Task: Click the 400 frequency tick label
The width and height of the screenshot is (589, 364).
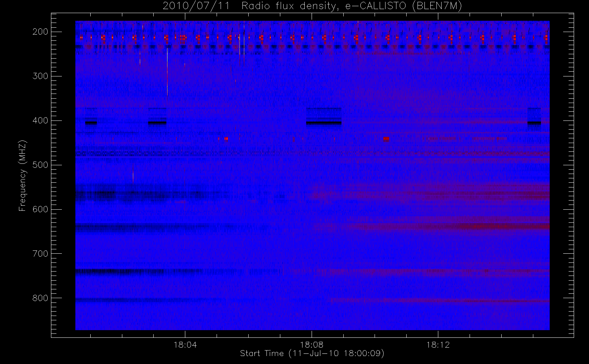Action: coord(40,120)
